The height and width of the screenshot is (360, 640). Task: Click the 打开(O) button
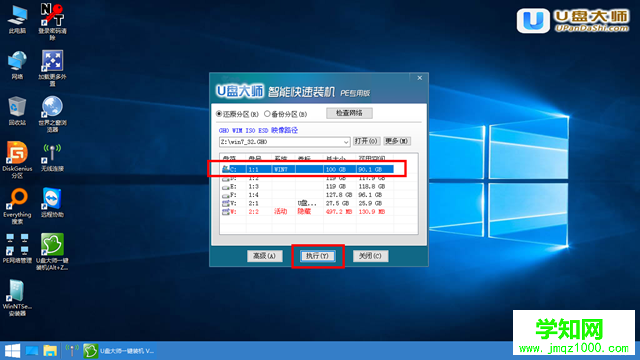click(366, 141)
